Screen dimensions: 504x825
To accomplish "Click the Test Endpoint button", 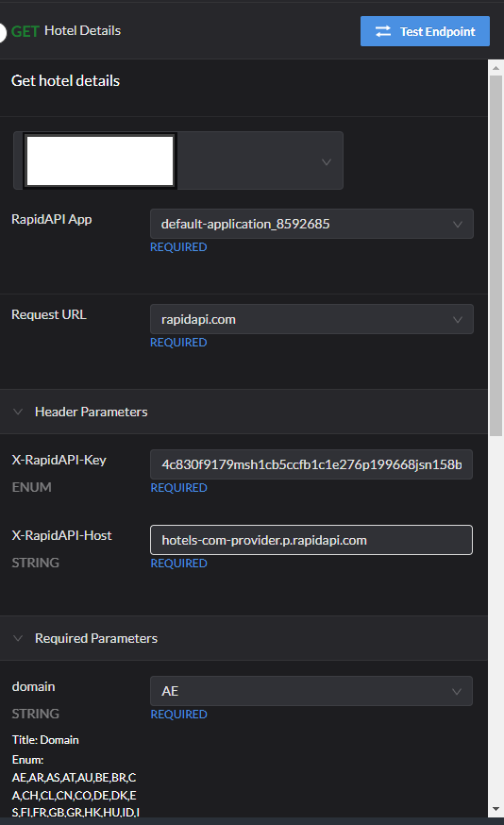I will (x=425, y=31).
